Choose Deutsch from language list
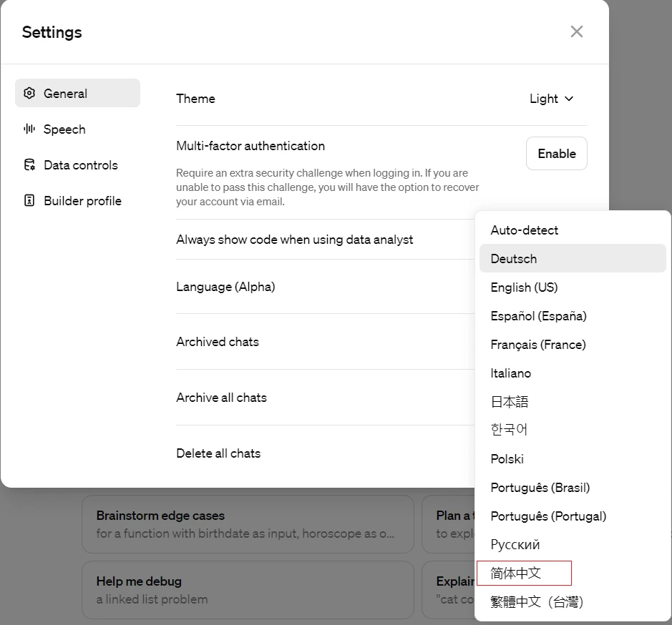 (572, 258)
